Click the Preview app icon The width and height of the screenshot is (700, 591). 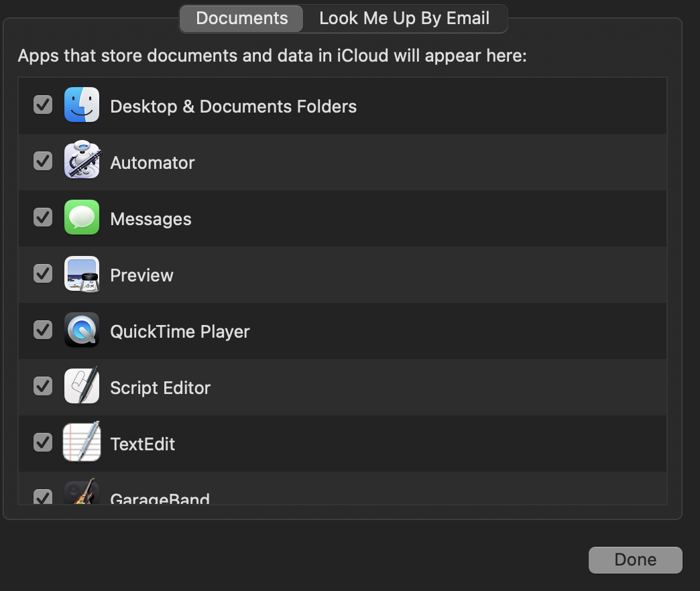tap(82, 274)
